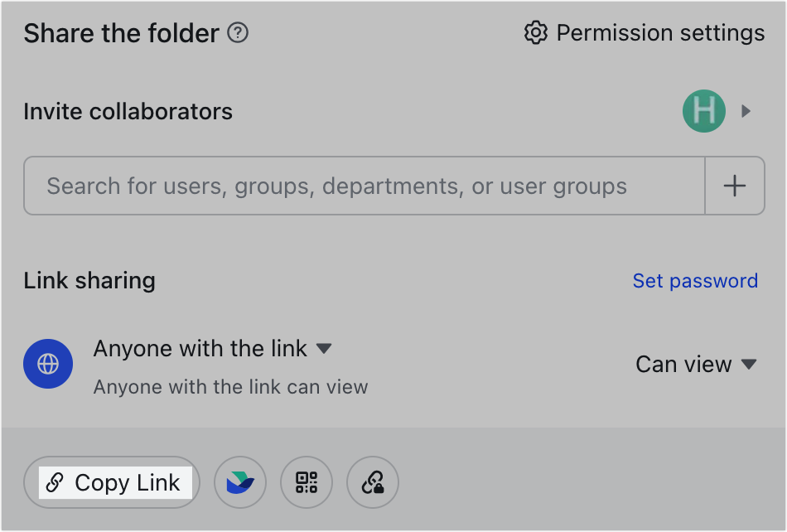Show the QR code for the folder
Viewport: 787px width, 532px height.
click(307, 482)
